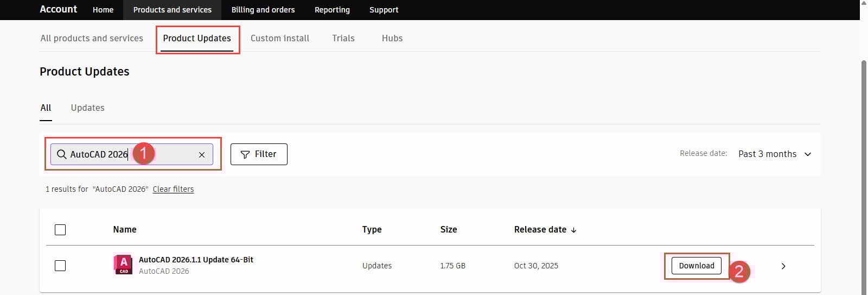Viewport: 868px width, 295px height.
Task: Tick the AutoCAD 2026.1.1 Update row checkbox
Action: click(x=60, y=266)
